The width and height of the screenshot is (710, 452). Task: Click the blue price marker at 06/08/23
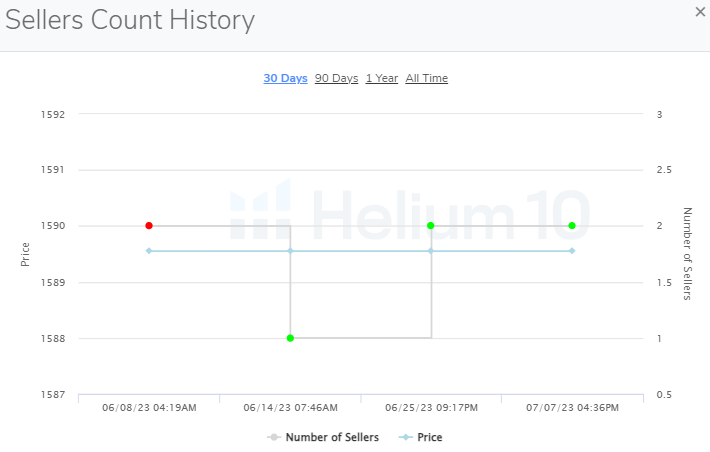[x=149, y=251]
